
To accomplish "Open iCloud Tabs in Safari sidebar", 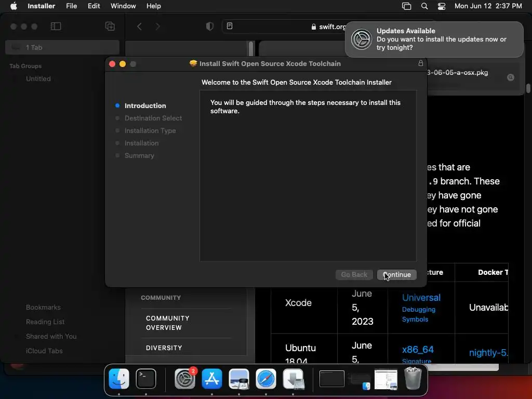I will coord(44,351).
